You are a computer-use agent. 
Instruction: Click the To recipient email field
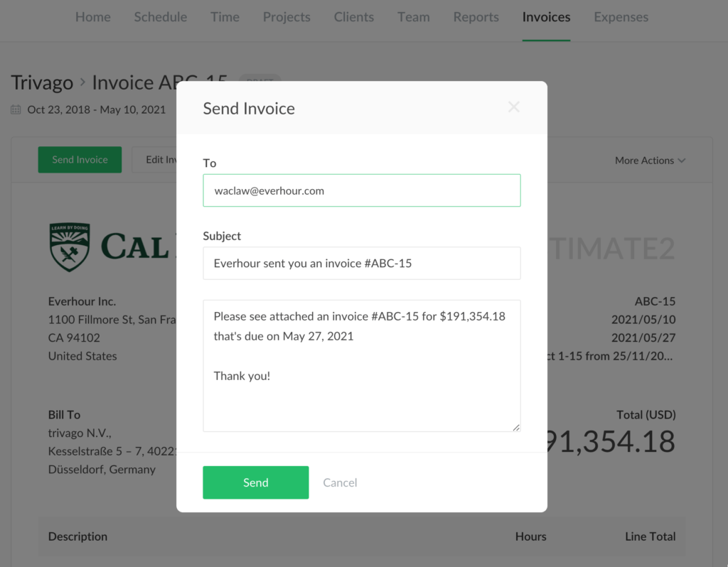pos(361,190)
